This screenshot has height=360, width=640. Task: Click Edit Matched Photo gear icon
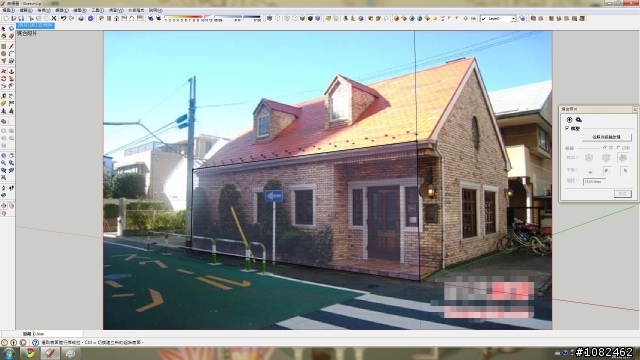(578, 120)
